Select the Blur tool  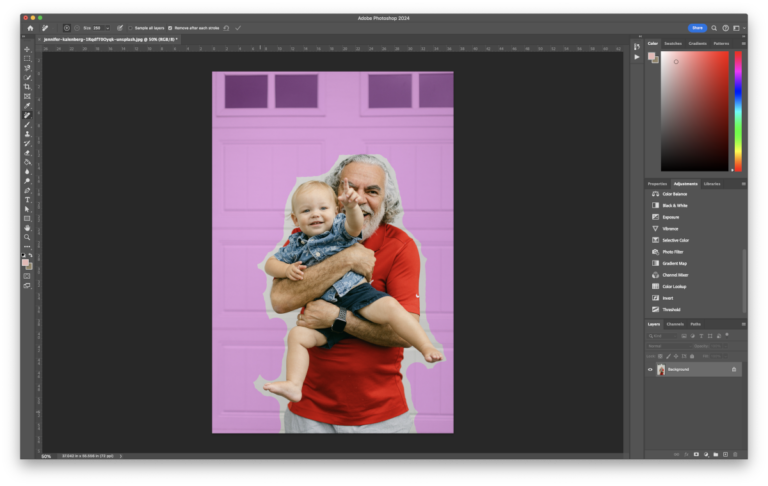click(x=27, y=171)
